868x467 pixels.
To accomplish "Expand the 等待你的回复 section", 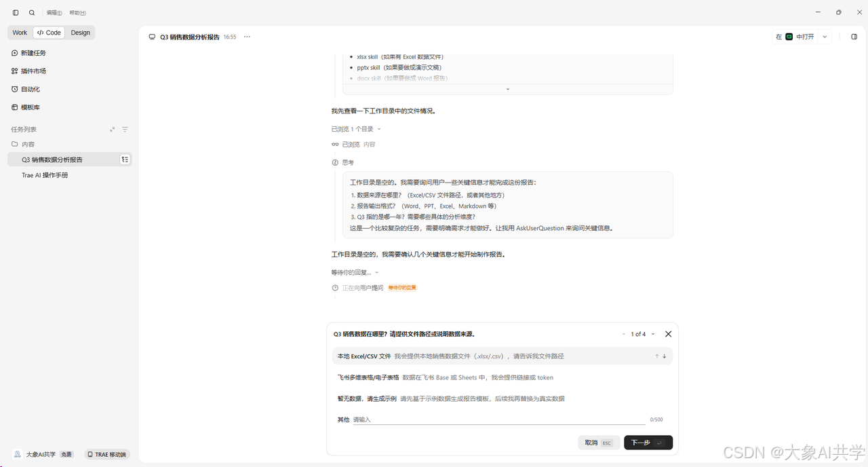I will (x=355, y=272).
